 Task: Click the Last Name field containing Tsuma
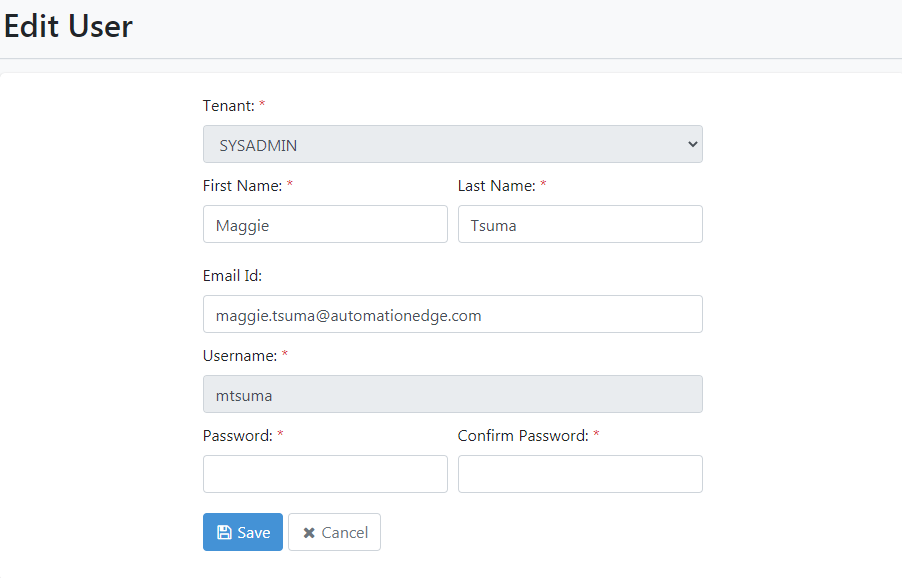coord(580,224)
